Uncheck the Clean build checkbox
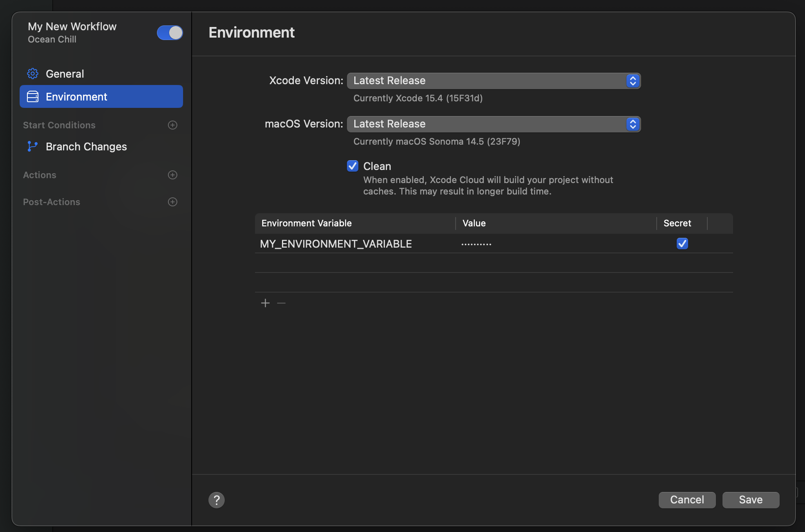This screenshot has height=532, width=805. [353, 166]
